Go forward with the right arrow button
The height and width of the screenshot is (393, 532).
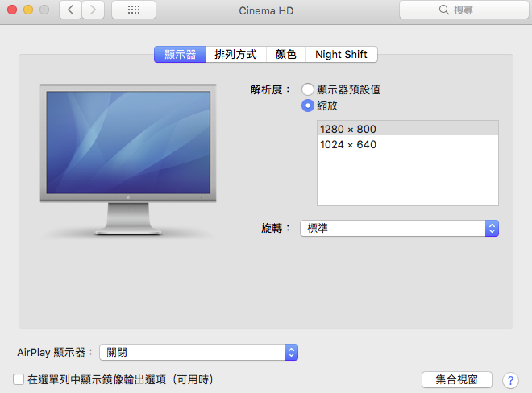93,10
